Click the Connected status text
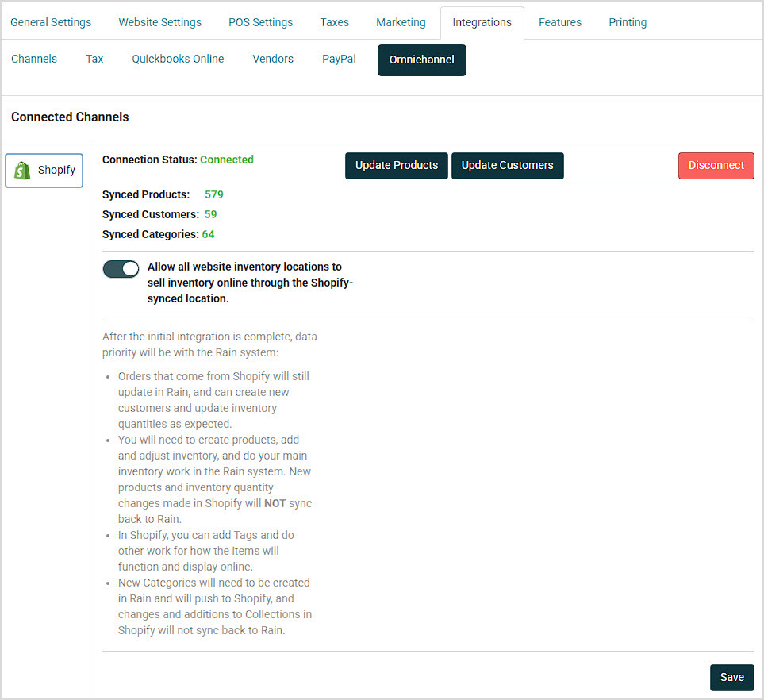This screenshot has height=700, width=764. (x=227, y=160)
